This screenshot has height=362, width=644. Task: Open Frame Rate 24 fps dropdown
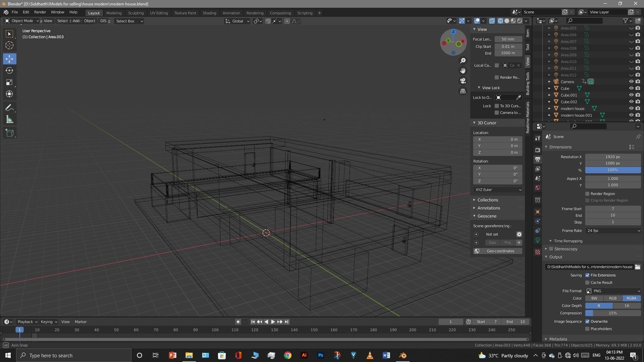(x=613, y=231)
